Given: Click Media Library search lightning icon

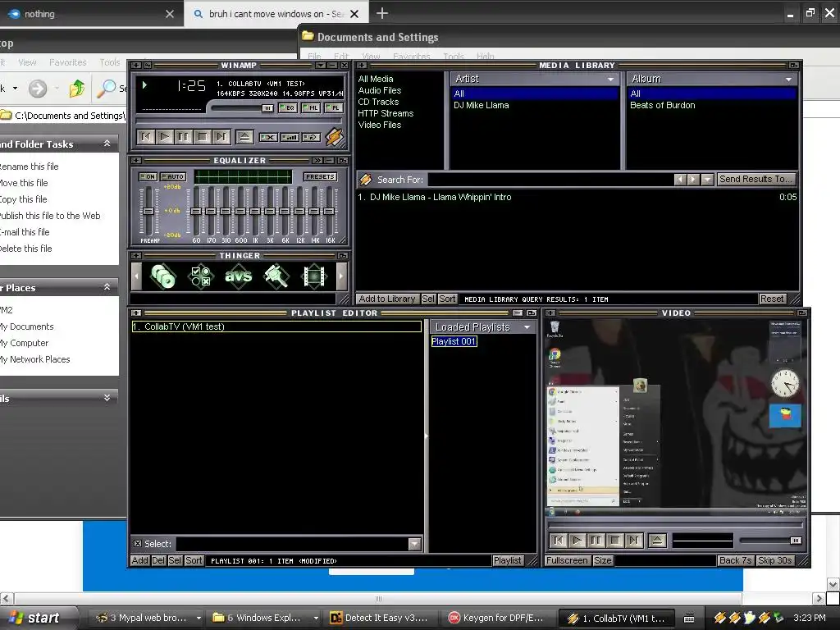Looking at the screenshot, I should [x=365, y=180].
